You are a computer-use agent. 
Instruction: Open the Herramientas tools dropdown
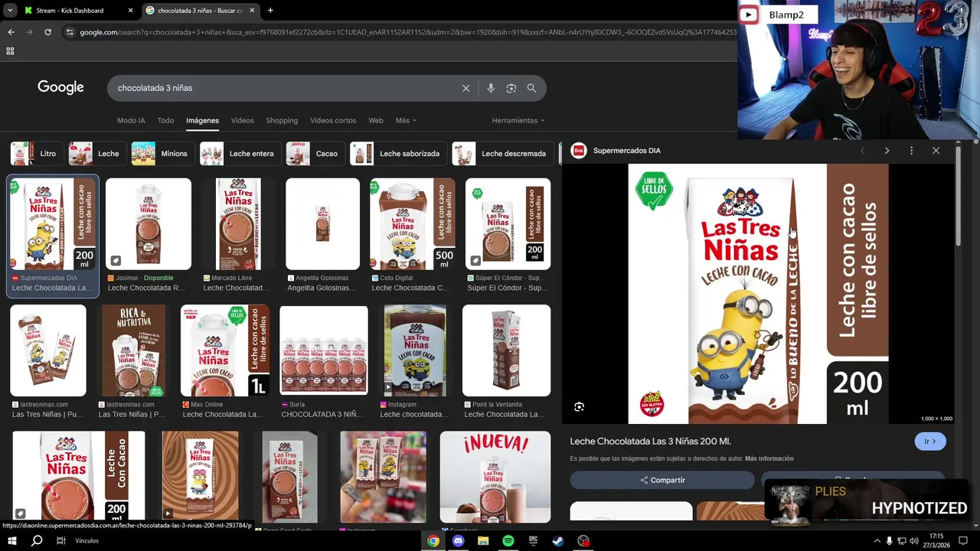[x=518, y=121]
